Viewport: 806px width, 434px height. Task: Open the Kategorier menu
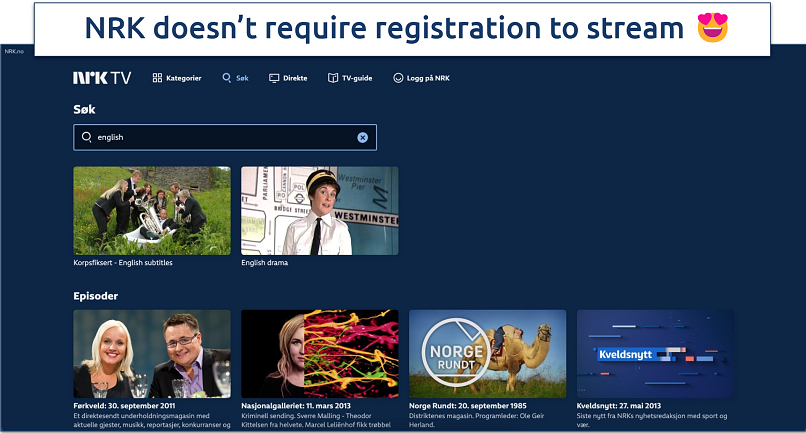177,78
